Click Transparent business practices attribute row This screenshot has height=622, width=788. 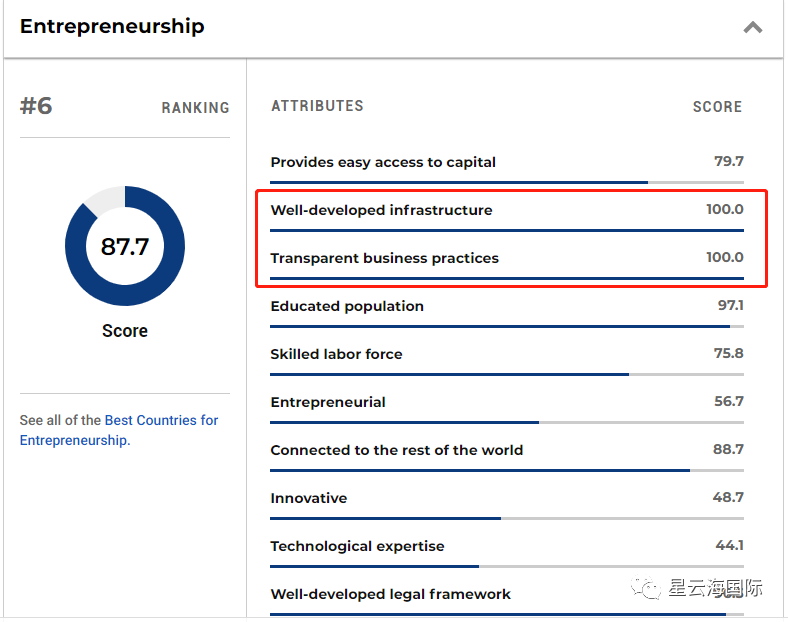(384, 258)
